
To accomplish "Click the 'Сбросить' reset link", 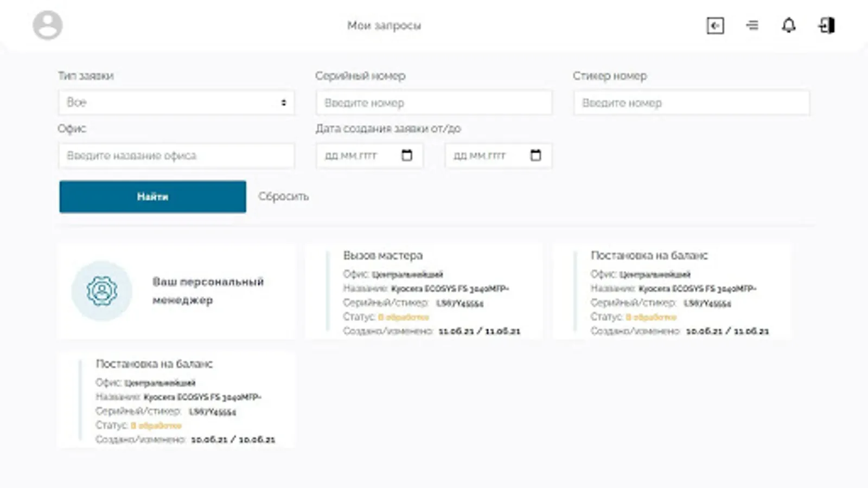I will coord(283,197).
